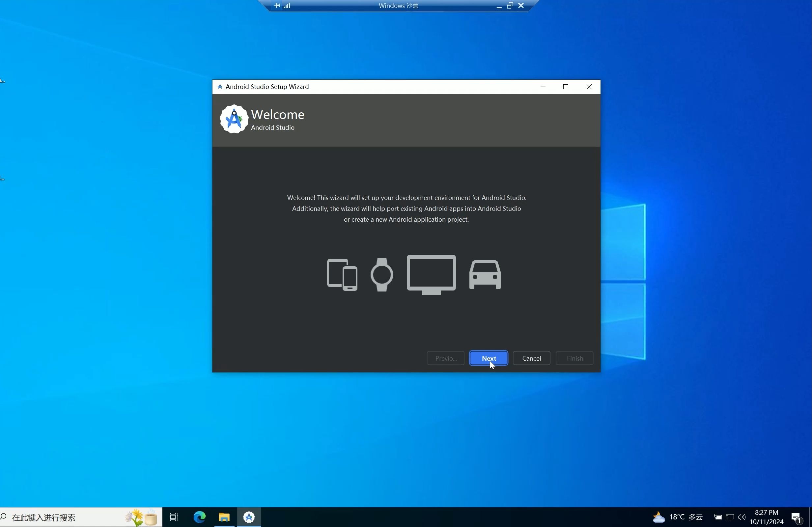
Task: Click the car automotive icon
Action: (485, 275)
